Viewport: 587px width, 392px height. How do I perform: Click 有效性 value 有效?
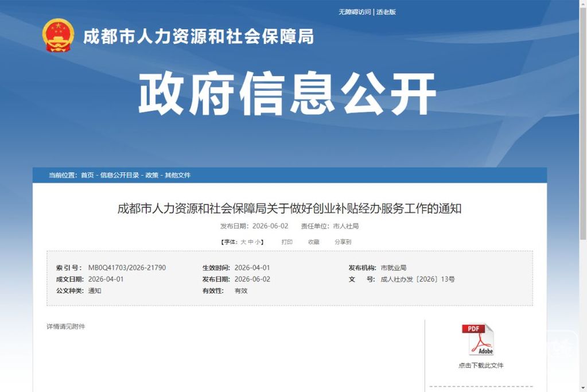[241, 291]
